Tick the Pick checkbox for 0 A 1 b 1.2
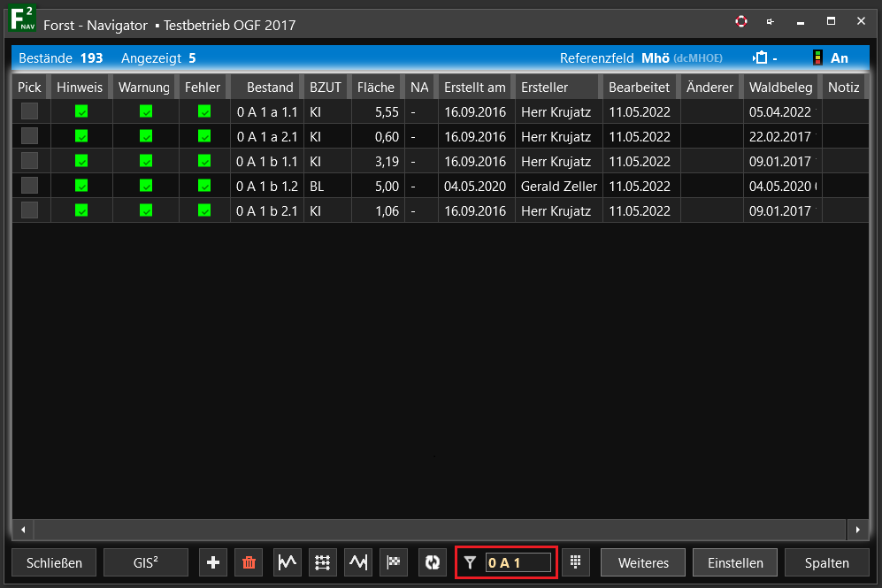 (30, 186)
